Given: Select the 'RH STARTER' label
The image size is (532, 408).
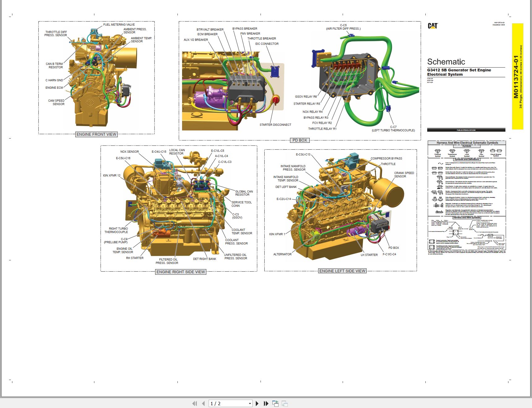Looking at the screenshot, I should (x=135, y=258).
